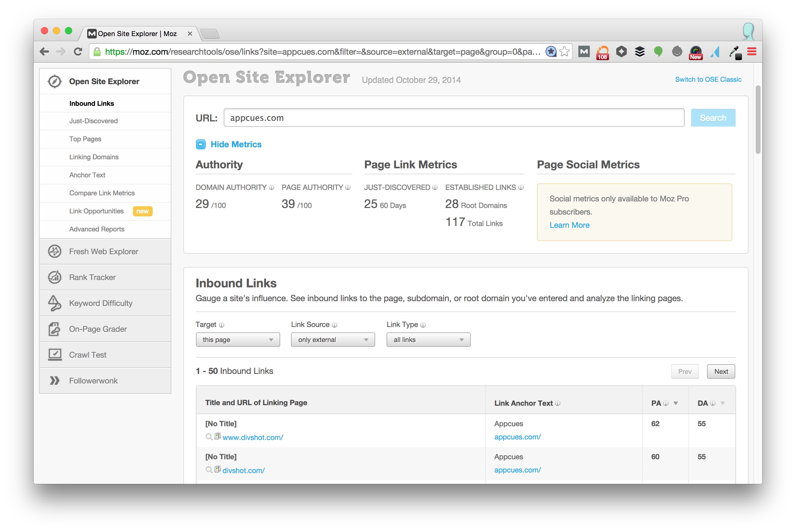Viewport: 796px width, 532px height.
Task: Click the page vertical scrollbar thumb
Action: [x=758, y=120]
